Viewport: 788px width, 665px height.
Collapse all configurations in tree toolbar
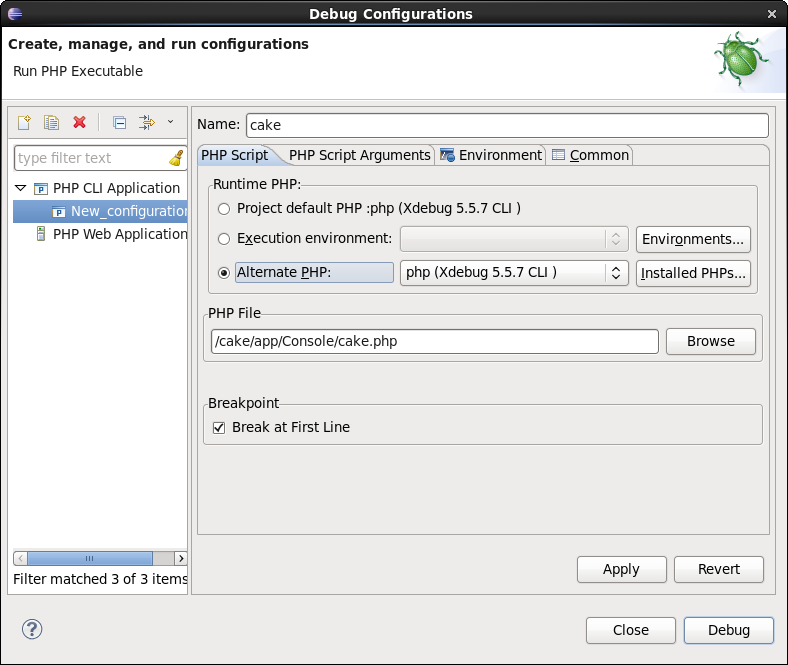[x=119, y=122]
